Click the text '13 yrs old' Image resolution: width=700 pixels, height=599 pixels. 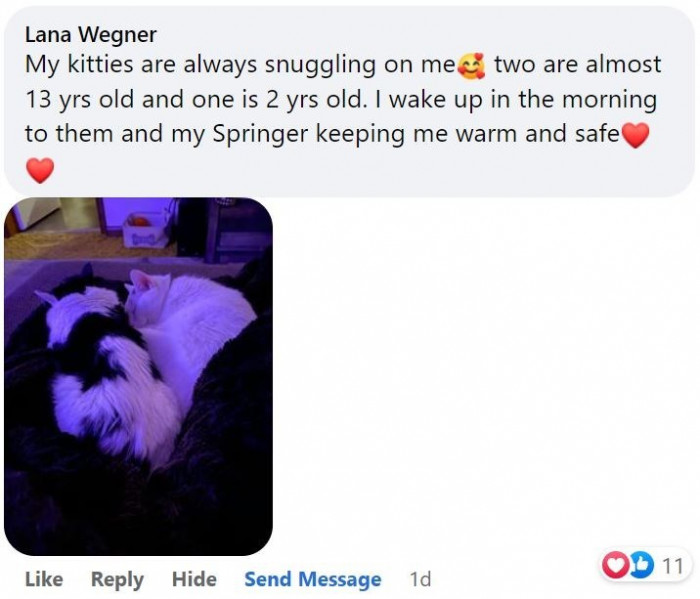79,99
